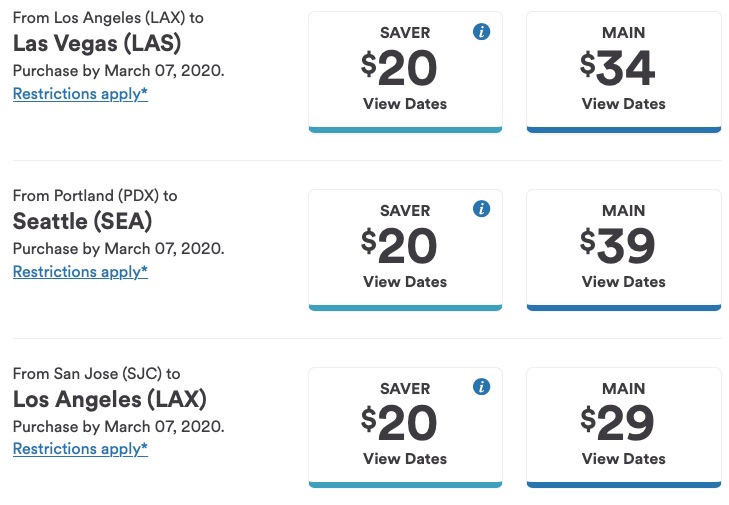The height and width of the screenshot is (505, 729).
Task: Click the info icon on the San Jose to Los Angeles Saver fare
Action: coord(481,387)
